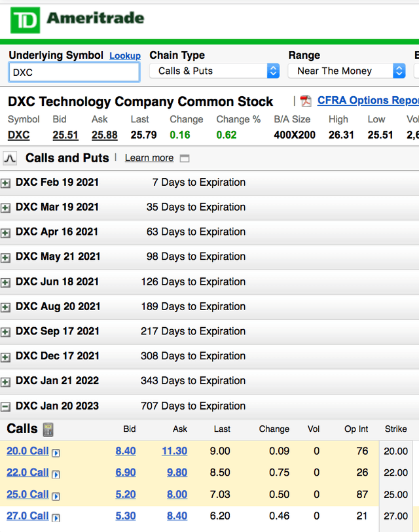Click the 9.80 ask for 22.0 Call
Screen dimensions: 419x532
coord(177,472)
